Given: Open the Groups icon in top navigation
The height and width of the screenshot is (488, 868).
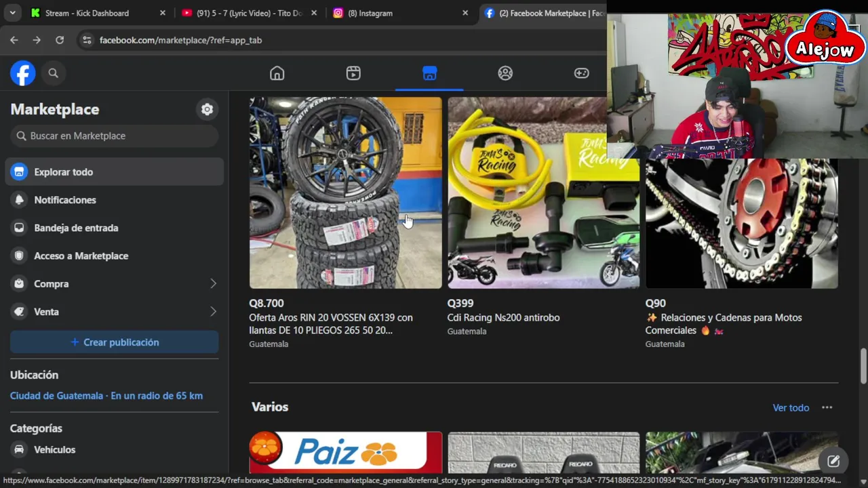Looking at the screenshot, I should click(x=505, y=73).
